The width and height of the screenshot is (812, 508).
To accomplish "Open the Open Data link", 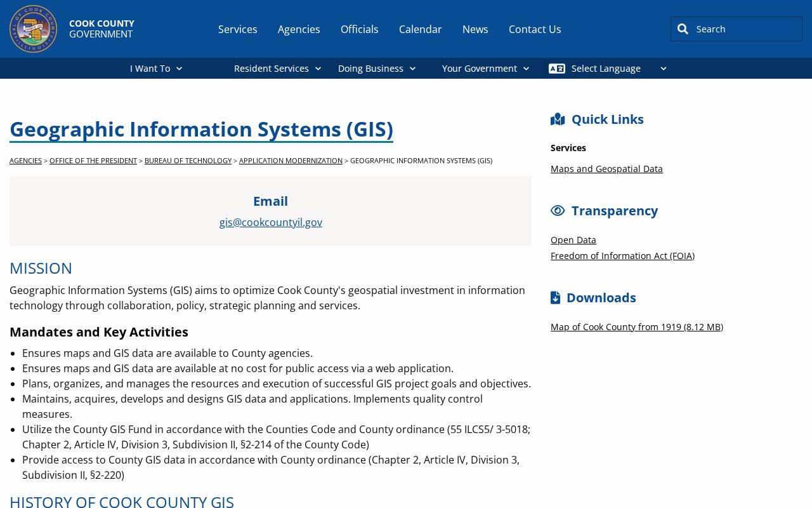I will point(573,240).
